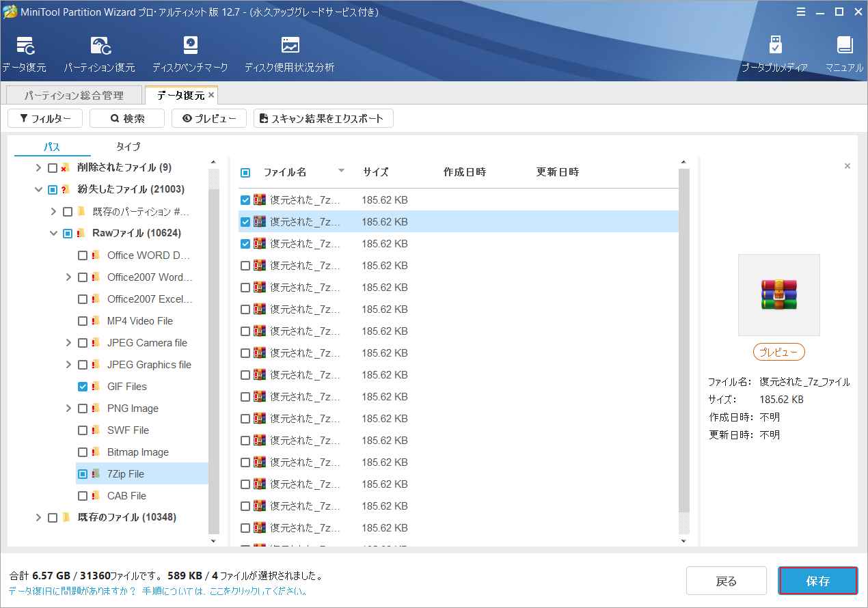This screenshot has height=608, width=868.
Task: Expand the JPEG Camera file node
Action: (x=68, y=342)
